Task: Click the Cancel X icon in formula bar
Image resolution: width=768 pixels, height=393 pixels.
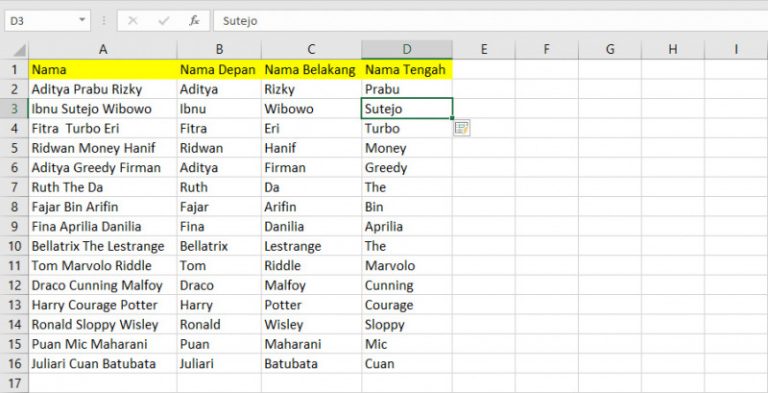Action: coord(132,21)
